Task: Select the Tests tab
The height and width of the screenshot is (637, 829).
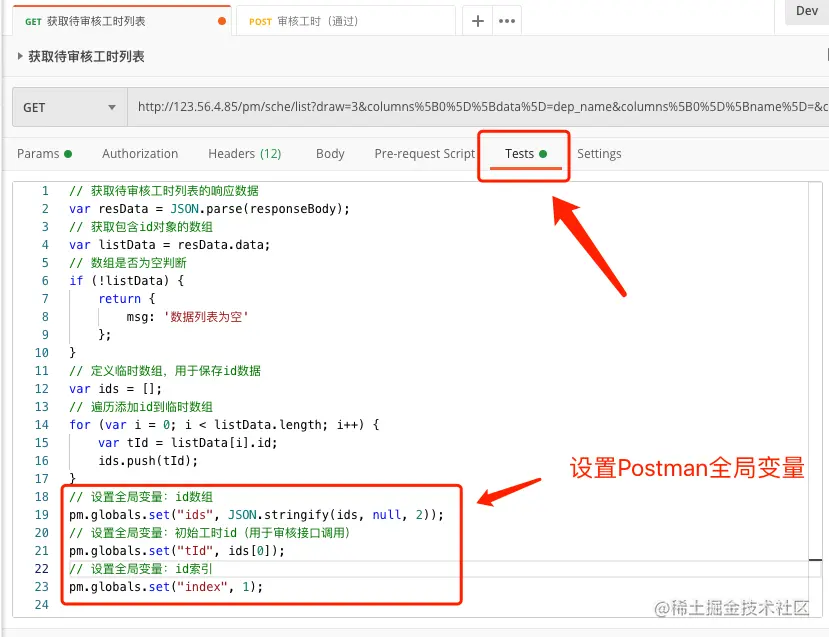Action: click(x=526, y=154)
